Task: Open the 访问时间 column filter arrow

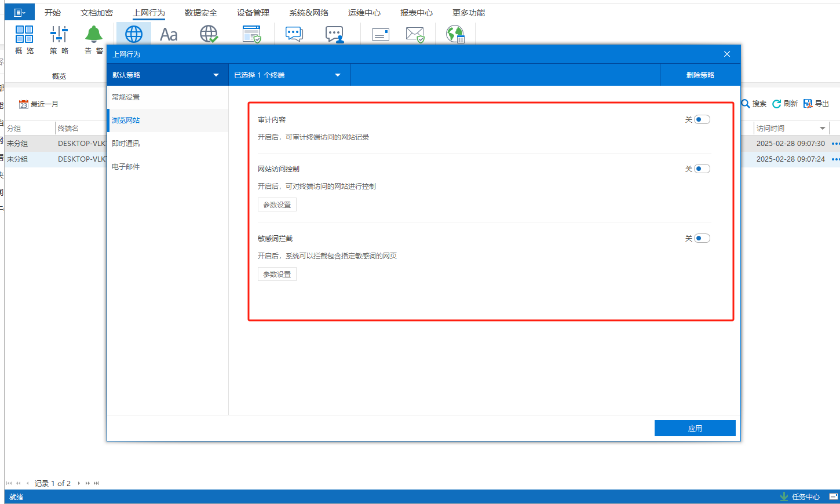Action: pyautogui.click(x=823, y=129)
